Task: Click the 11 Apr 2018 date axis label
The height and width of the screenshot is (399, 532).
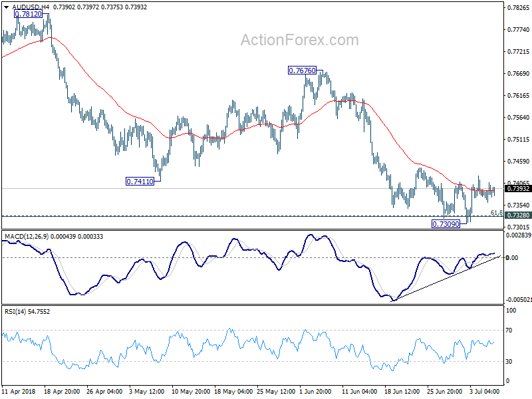Action: tap(19, 391)
